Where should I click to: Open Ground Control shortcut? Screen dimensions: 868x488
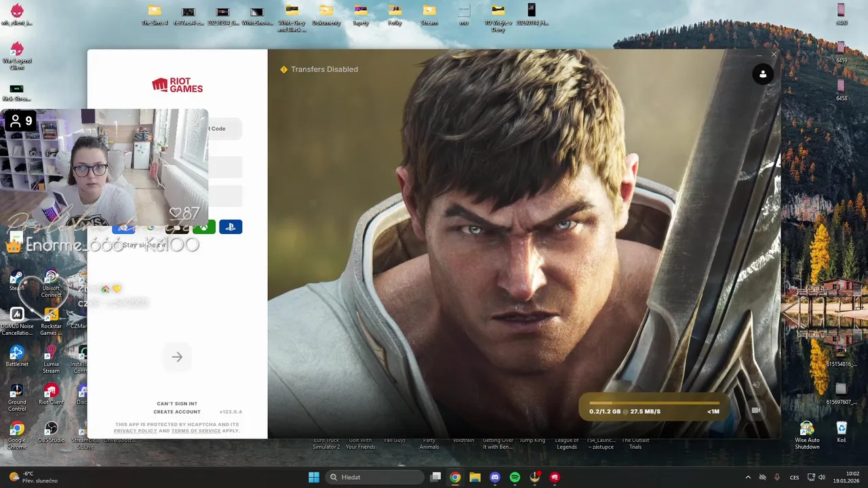17,398
